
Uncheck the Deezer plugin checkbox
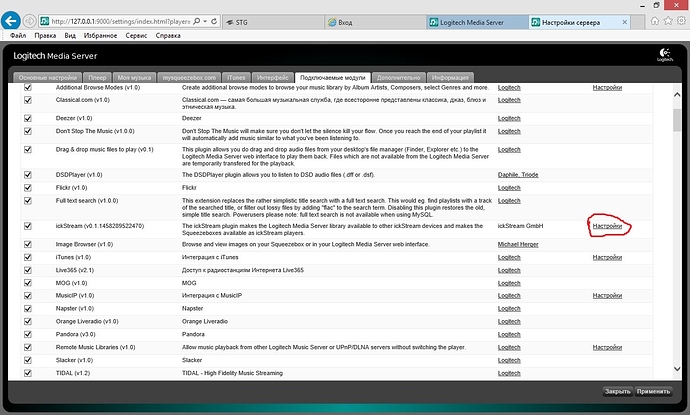(x=28, y=118)
